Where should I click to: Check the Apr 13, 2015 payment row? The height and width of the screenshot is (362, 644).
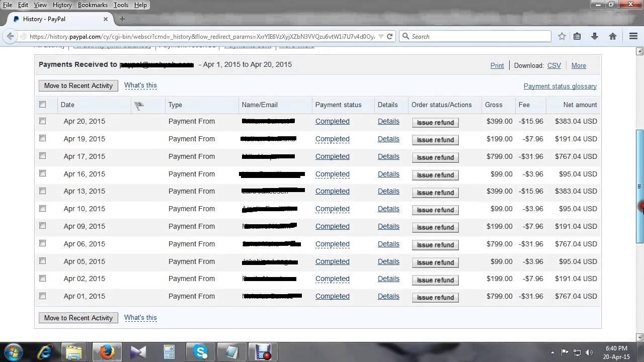[x=42, y=191]
